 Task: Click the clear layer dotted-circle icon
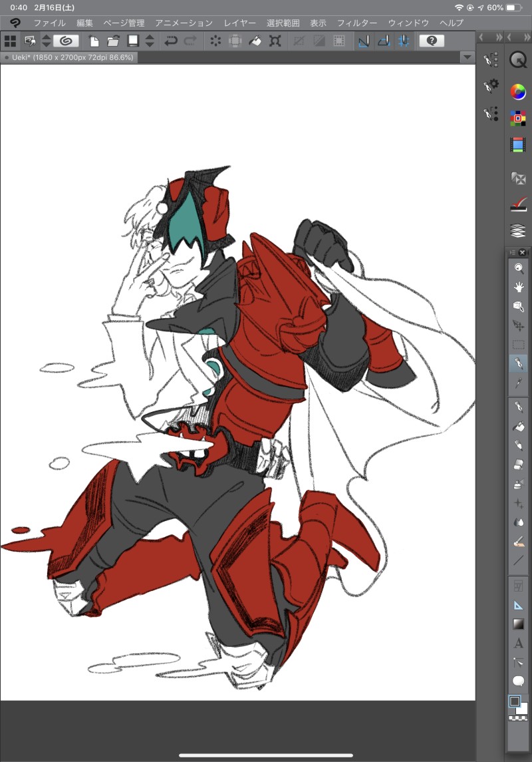click(x=215, y=41)
